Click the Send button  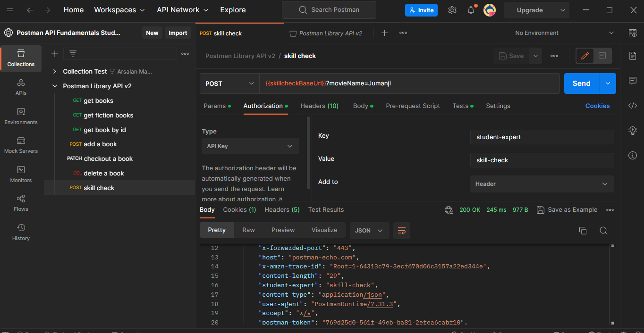pyautogui.click(x=581, y=83)
